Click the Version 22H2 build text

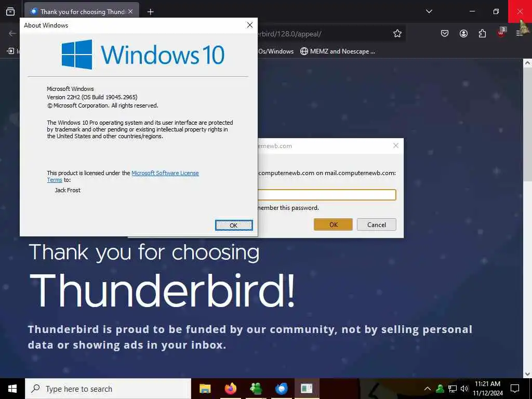pyautogui.click(x=92, y=97)
